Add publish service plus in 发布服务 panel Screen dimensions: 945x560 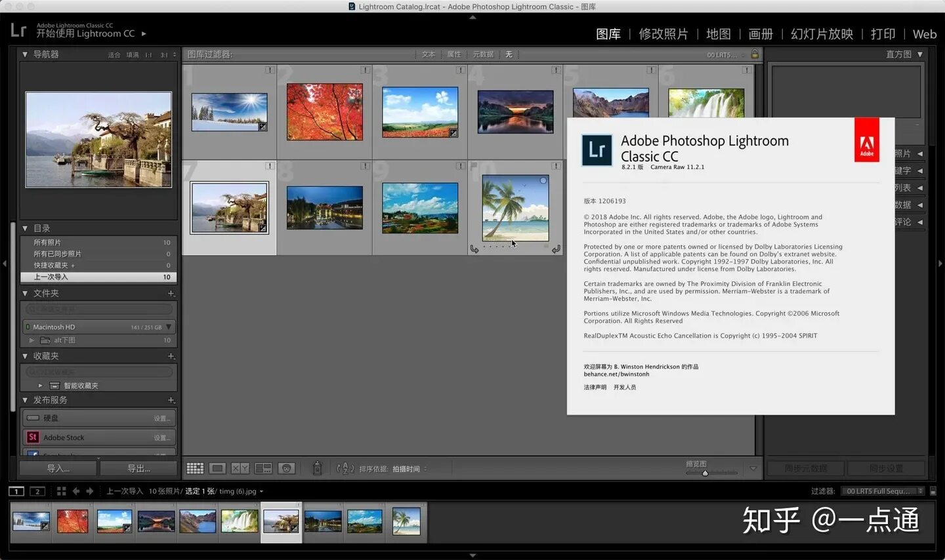coord(171,400)
